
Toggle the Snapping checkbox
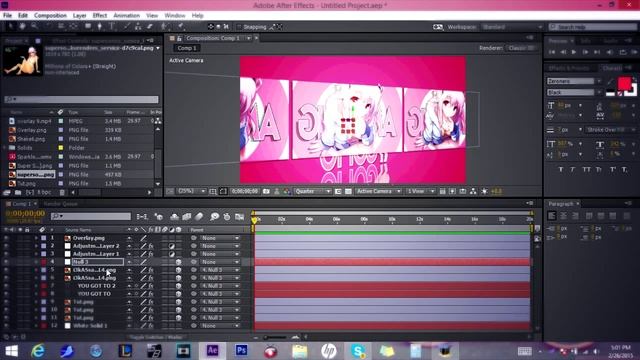[x=239, y=27]
